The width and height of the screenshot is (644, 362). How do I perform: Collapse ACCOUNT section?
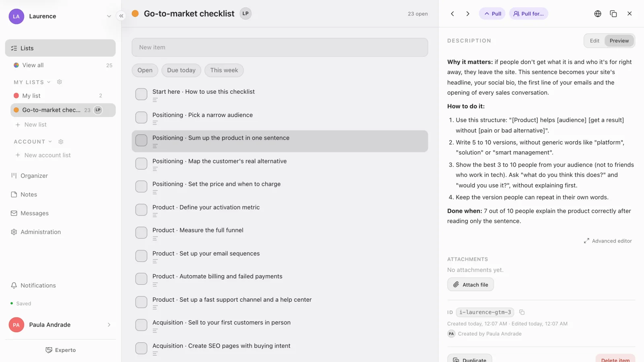[x=50, y=142]
